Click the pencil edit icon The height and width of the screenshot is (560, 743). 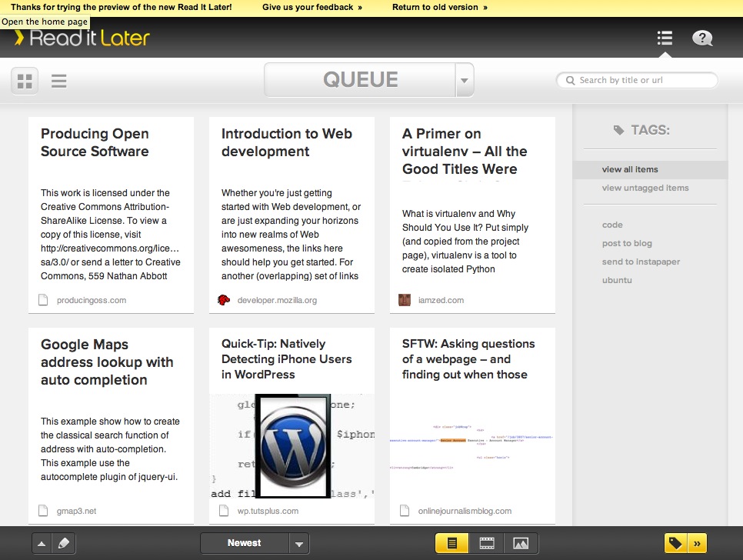(x=64, y=543)
